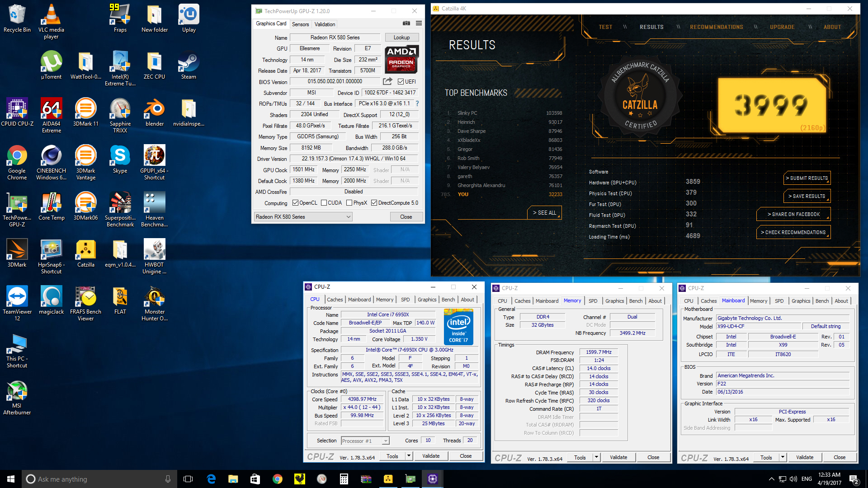
Task: Expand Radeon RX 580 Series GPU dropdown
Action: coord(303,217)
